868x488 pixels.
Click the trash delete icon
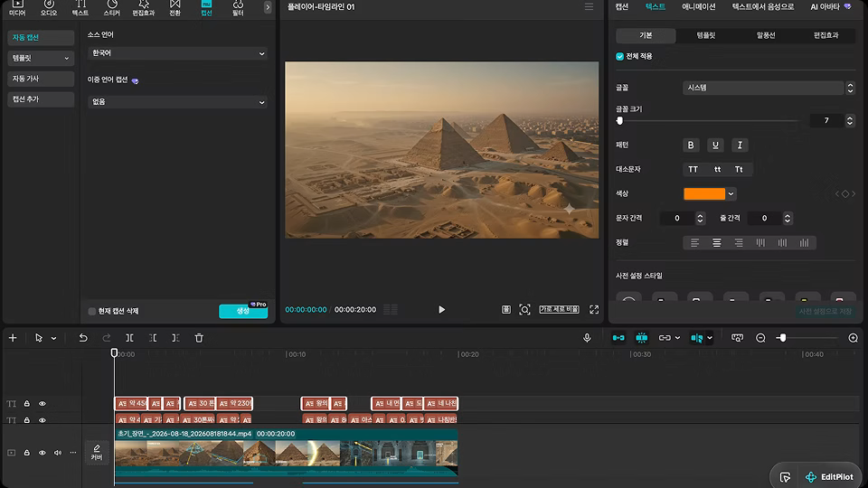click(199, 337)
